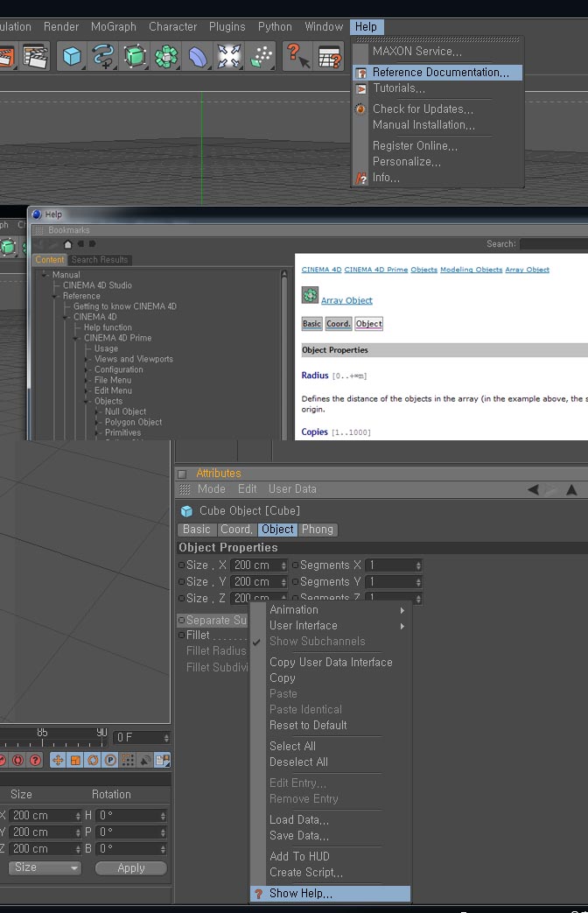Switch to Phong tab in Attributes
Image resolution: width=588 pixels, height=913 pixels.
318,530
